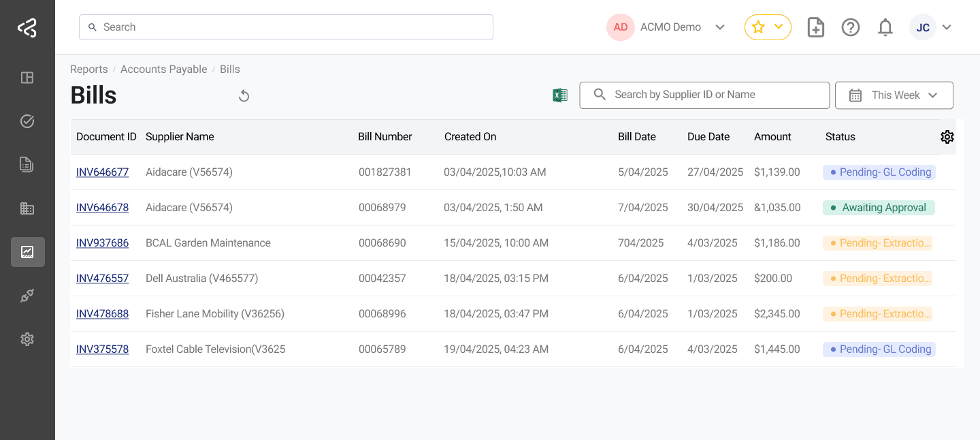
Task: Open column settings via the table gear icon
Action: [947, 137]
